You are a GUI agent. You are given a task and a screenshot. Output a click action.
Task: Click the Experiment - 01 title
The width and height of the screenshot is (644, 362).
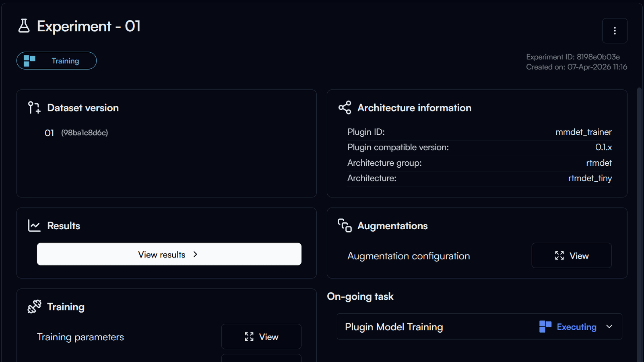pyautogui.click(x=89, y=26)
